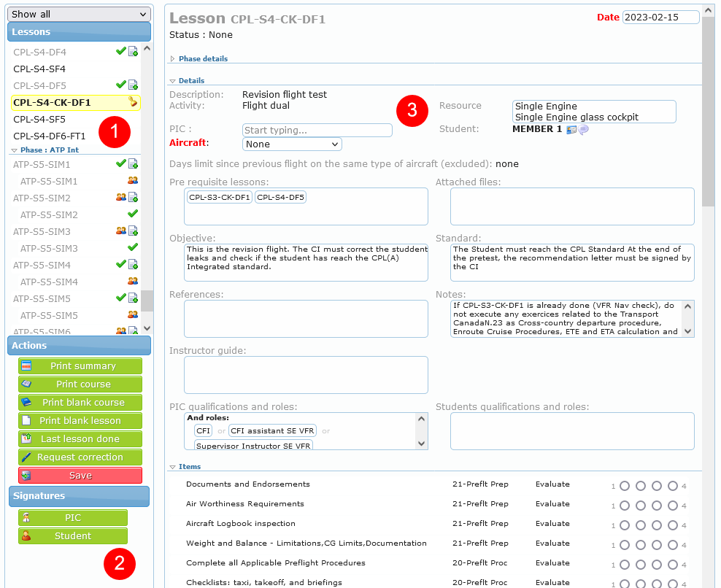This screenshot has width=721, height=588.
Task: Click the two-people icon on indented ATP-S5-SIM1 row
Action: click(x=133, y=181)
